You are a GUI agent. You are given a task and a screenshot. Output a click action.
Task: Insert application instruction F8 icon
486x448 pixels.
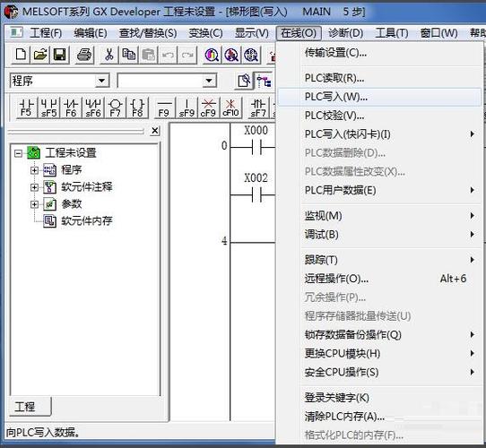(x=137, y=108)
